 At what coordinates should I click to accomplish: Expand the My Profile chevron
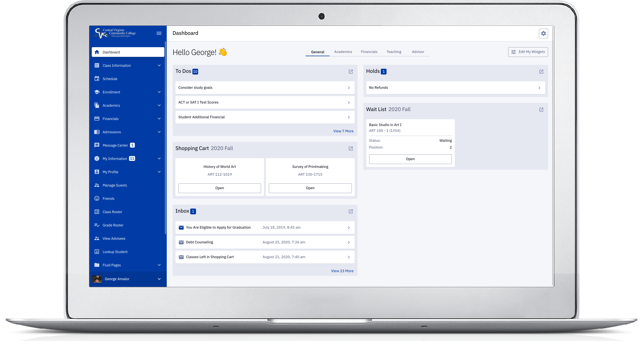[x=159, y=172]
